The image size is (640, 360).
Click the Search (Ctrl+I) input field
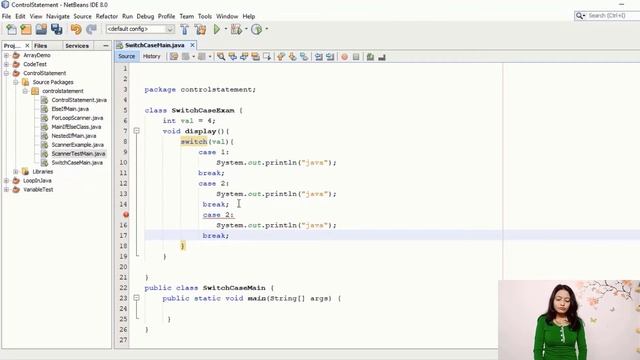(612, 16)
